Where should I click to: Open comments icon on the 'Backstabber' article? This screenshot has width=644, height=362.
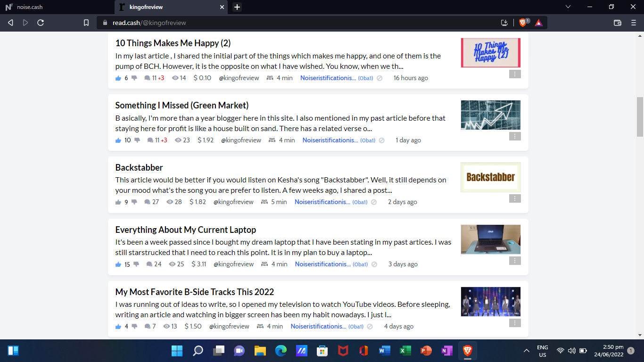tap(148, 202)
